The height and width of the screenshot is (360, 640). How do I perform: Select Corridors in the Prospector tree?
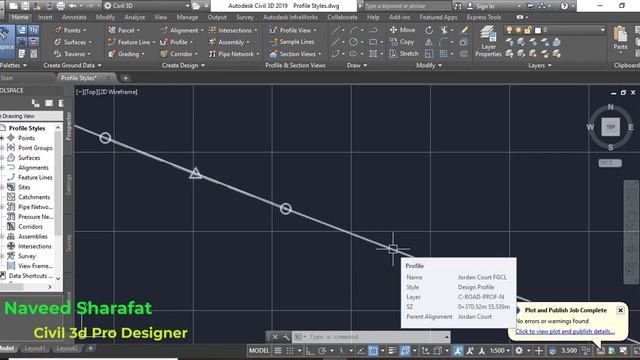(30, 227)
